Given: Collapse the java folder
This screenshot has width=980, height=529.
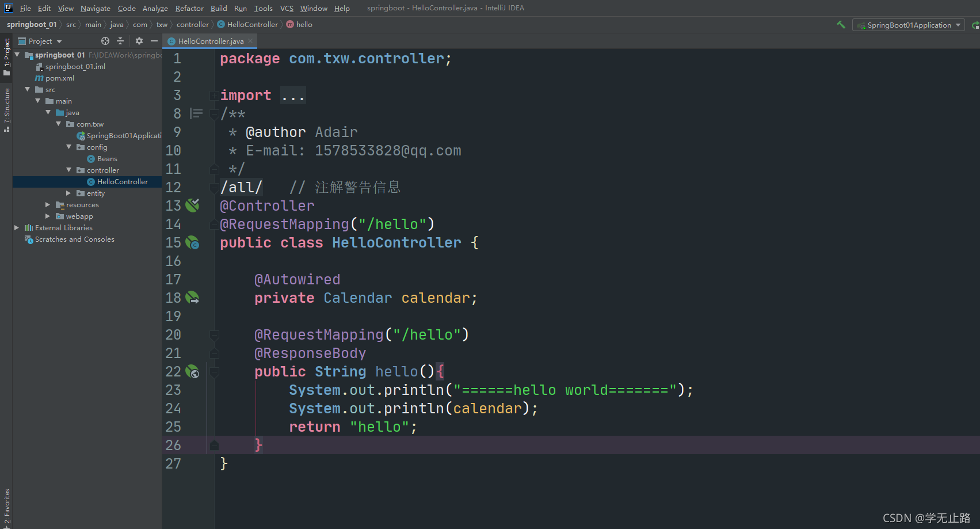Looking at the screenshot, I should [48, 112].
